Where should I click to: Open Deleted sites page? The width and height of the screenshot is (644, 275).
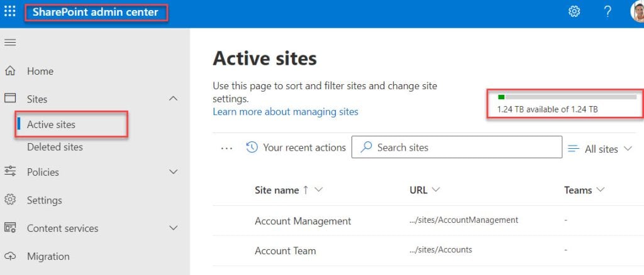[x=55, y=147]
